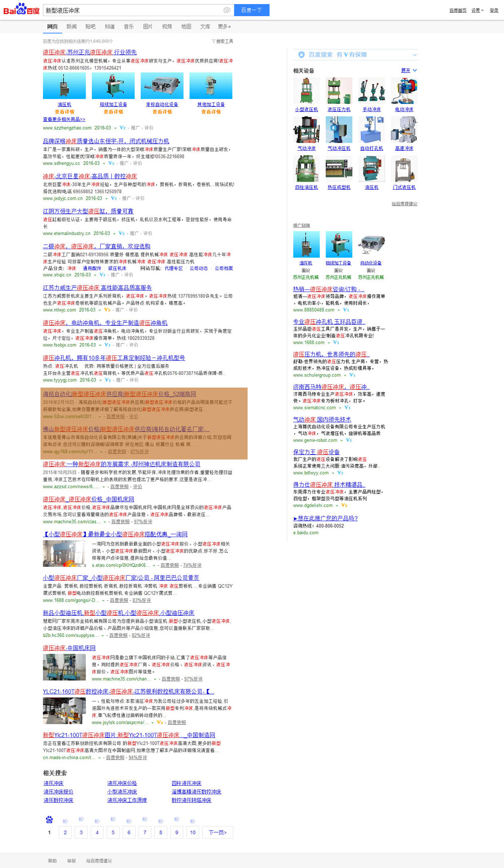Open 查看更多相关商品>> link

[x=64, y=120]
